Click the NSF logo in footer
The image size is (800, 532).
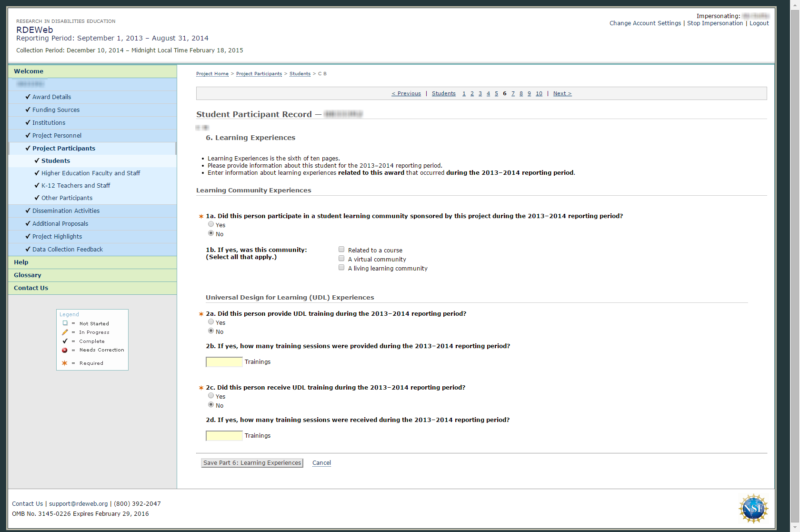tap(753, 508)
